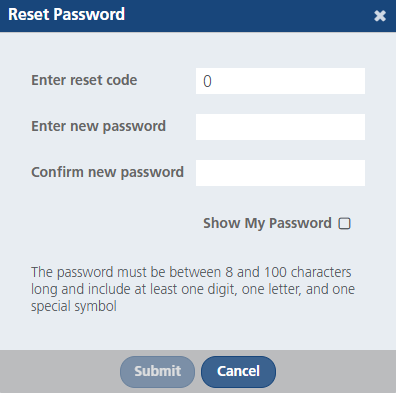Click the blue dialog header bar
Screen dimensions: 396x393
coord(198,16)
